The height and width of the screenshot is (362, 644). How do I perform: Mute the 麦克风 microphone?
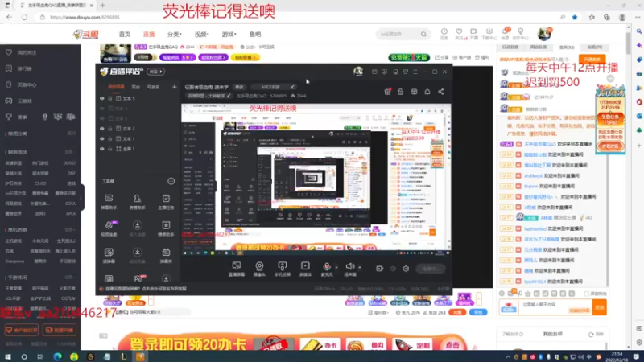tap(327, 269)
